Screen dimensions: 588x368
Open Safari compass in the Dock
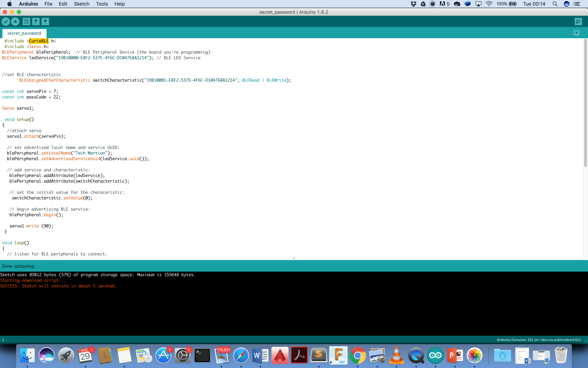[x=241, y=355]
